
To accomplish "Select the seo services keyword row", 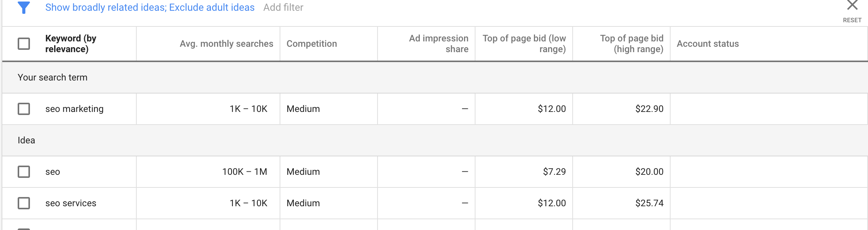I will click(x=435, y=203).
